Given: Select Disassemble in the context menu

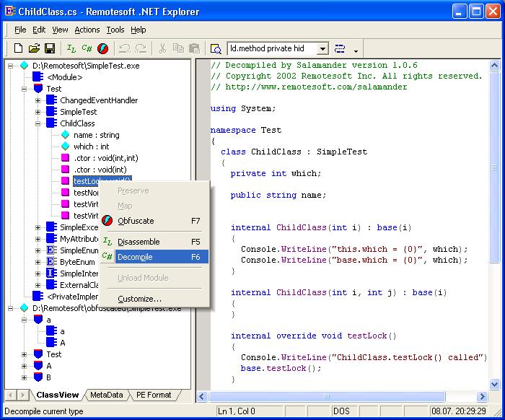Looking at the screenshot, I should click(x=139, y=242).
